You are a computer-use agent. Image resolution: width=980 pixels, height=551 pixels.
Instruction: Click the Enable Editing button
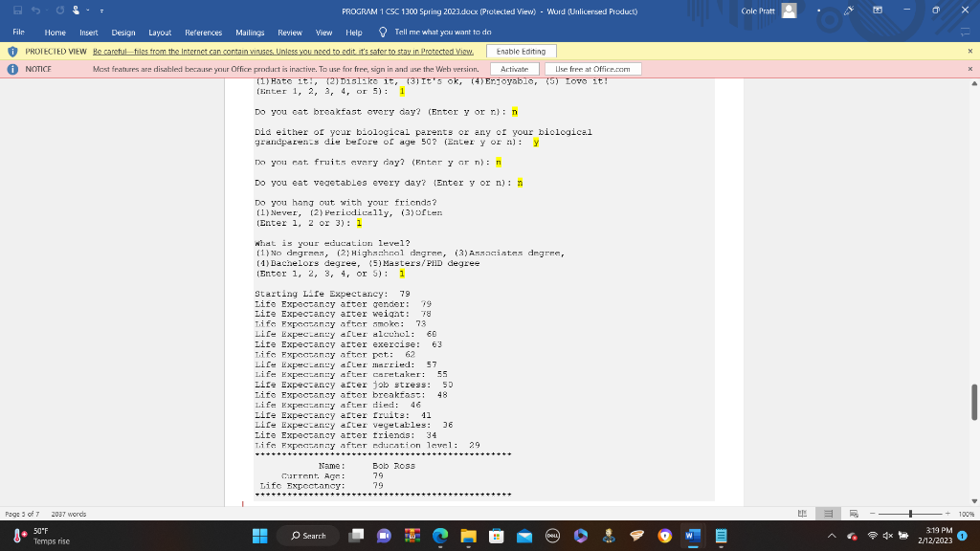tap(521, 52)
